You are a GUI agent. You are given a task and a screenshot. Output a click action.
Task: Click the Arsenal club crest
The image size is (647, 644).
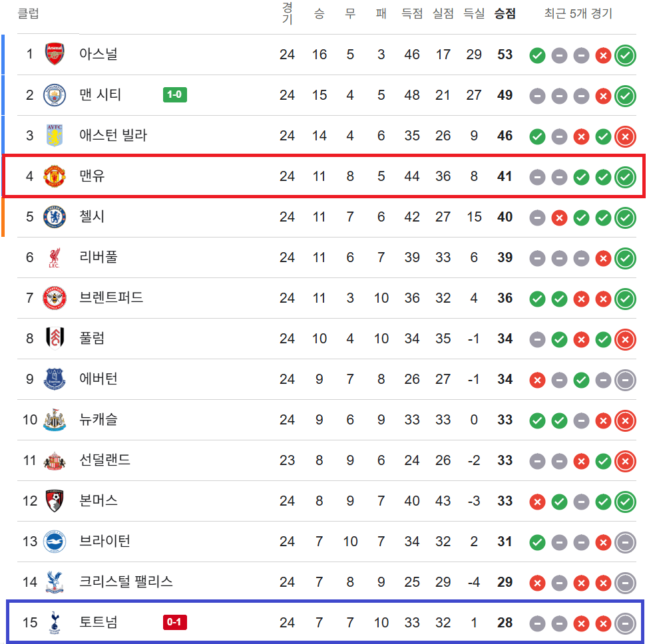click(x=55, y=54)
